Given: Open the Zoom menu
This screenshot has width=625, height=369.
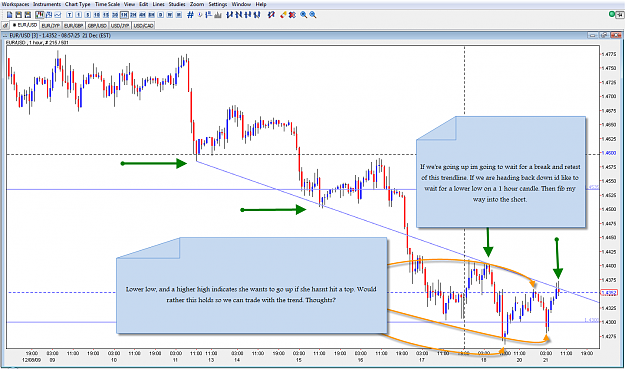Looking at the screenshot, I should tap(197, 4).
